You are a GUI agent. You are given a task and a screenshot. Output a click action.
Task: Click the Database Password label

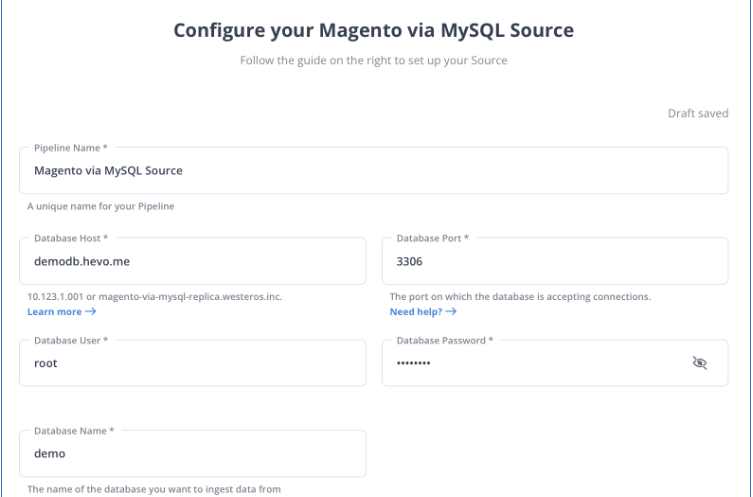(445, 340)
